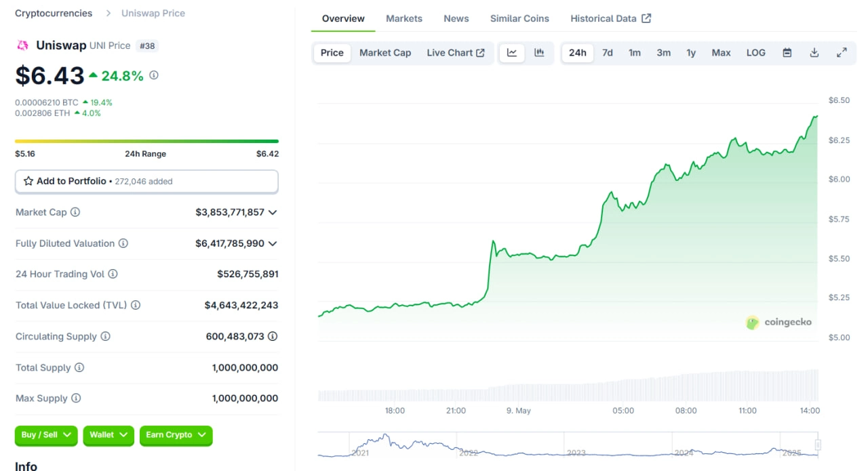Switch to the News tab

(456, 18)
